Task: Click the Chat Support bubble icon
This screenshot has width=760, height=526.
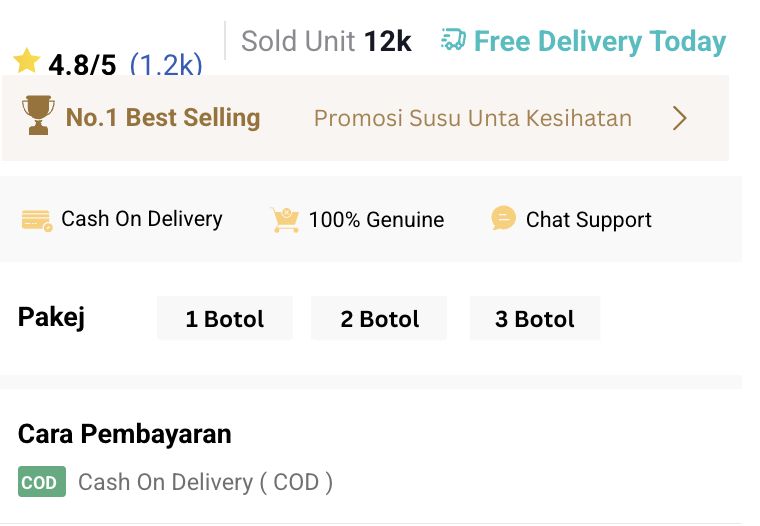Action: click(504, 219)
